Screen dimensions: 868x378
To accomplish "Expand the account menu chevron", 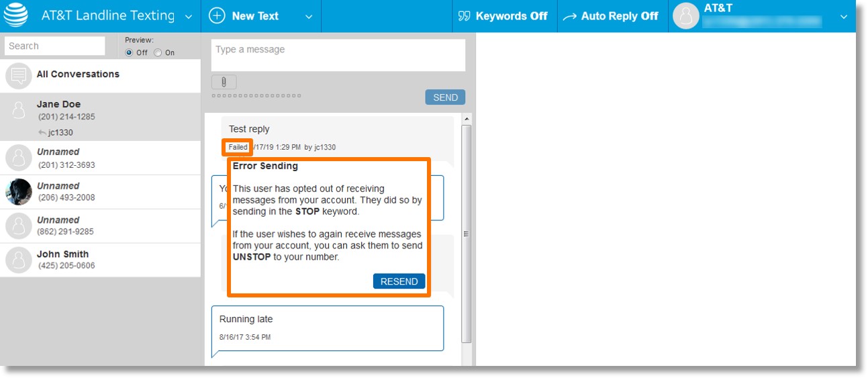I will 844,17.
